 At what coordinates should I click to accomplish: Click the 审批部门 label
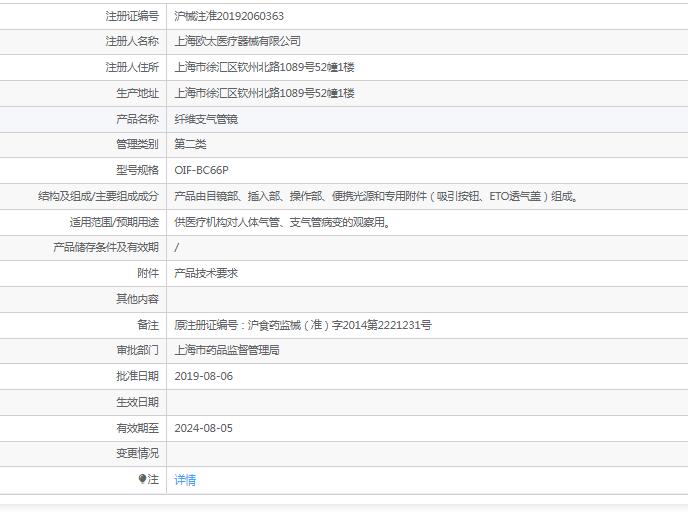pyautogui.click(x=137, y=350)
